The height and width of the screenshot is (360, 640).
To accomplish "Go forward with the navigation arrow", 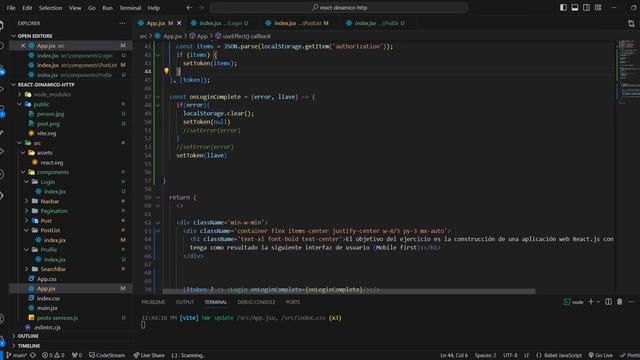I will (201, 7).
